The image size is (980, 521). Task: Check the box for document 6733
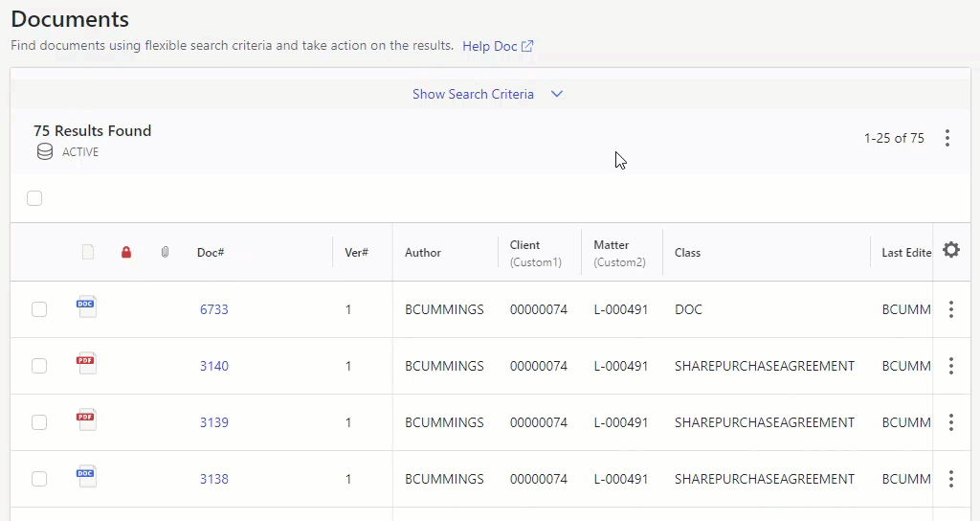pos(39,309)
